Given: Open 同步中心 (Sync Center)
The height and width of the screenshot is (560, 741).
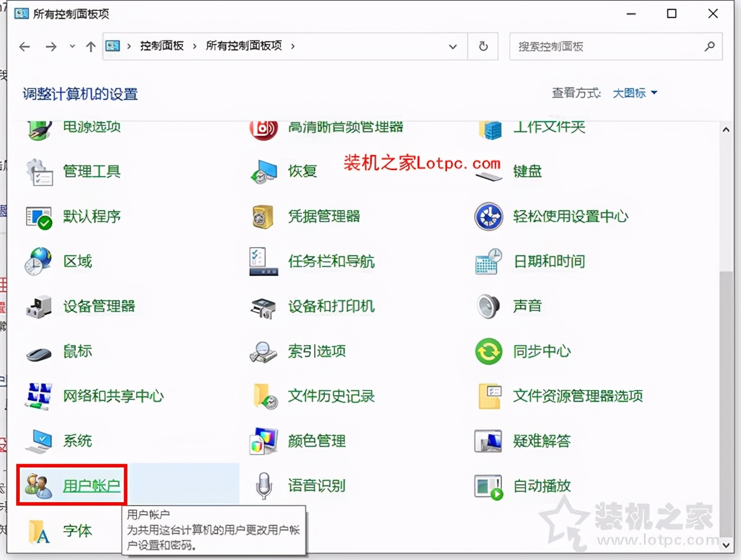Looking at the screenshot, I should [x=542, y=351].
